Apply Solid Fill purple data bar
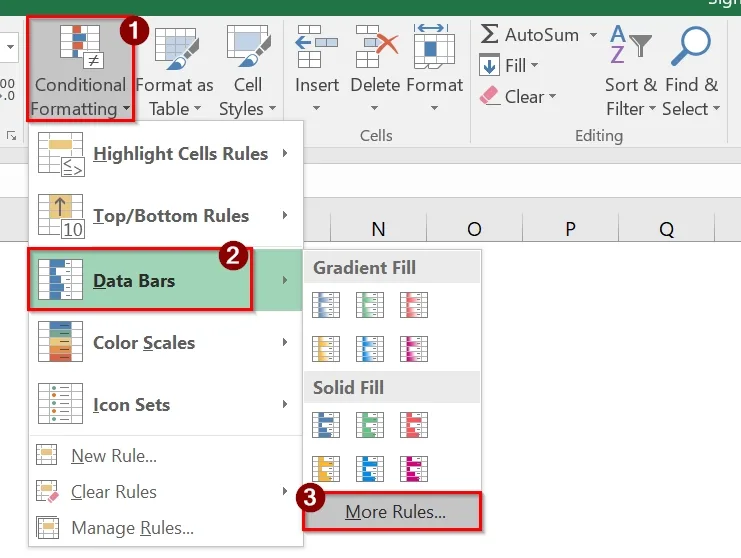This screenshot has width=741, height=558. [x=414, y=469]
